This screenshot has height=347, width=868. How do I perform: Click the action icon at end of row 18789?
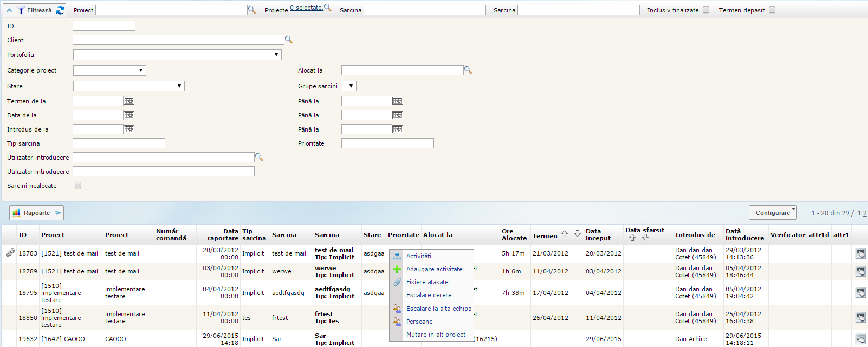860,271
